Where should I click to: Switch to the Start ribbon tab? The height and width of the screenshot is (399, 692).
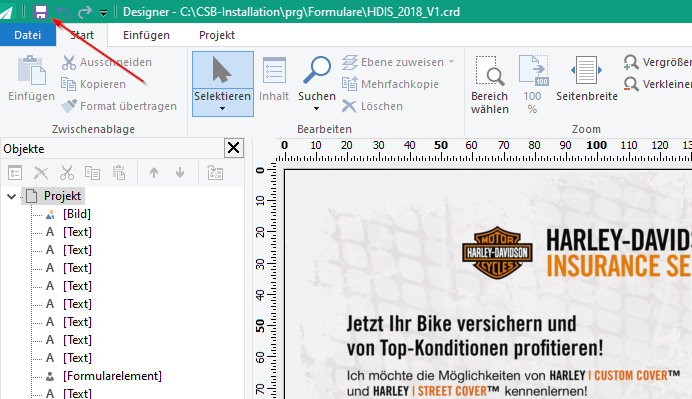82,35
